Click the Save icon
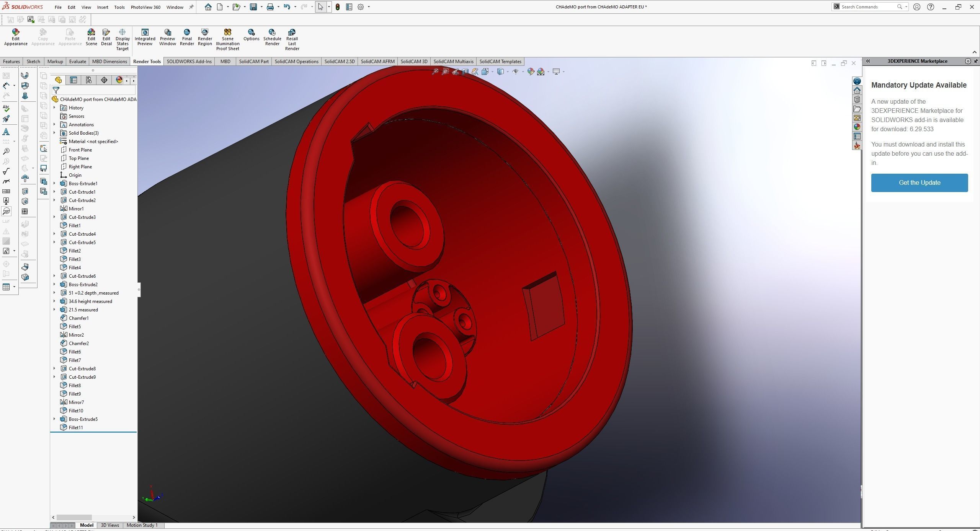This screenshot has height=531, width=980. 253,7
